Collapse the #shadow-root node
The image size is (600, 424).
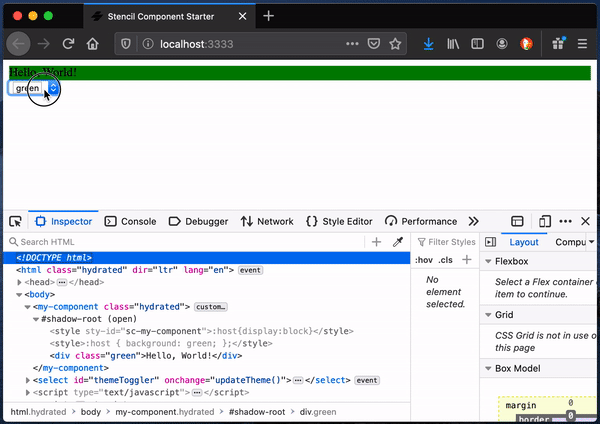coord(36,319)
